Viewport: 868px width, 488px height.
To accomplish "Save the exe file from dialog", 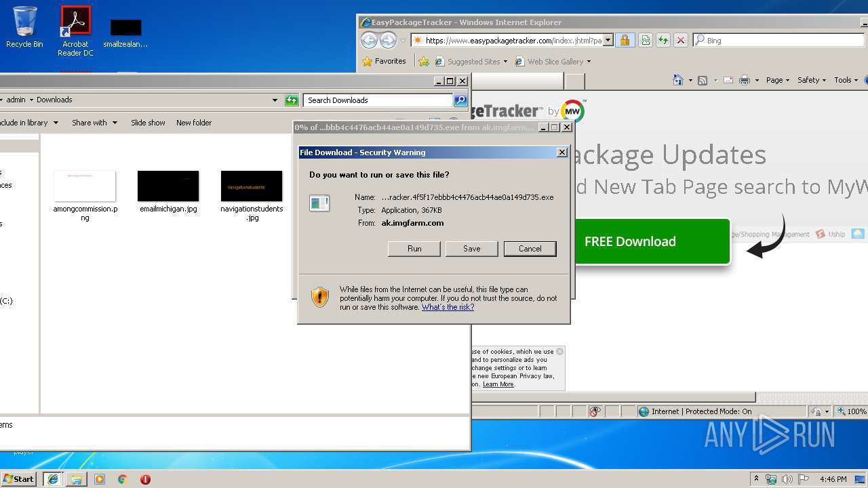I will point(471,249).
